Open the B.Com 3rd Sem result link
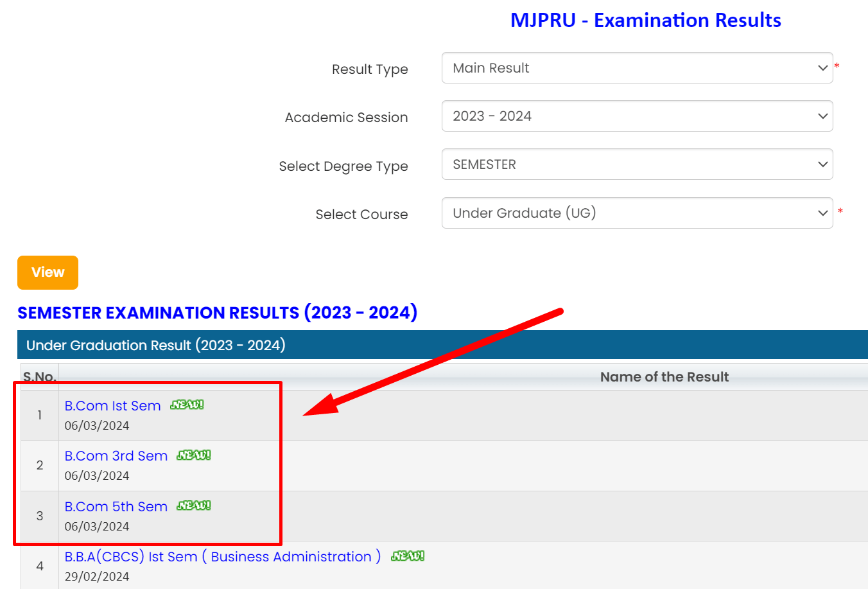The image size is (868, 589). (x=116, y=456)
